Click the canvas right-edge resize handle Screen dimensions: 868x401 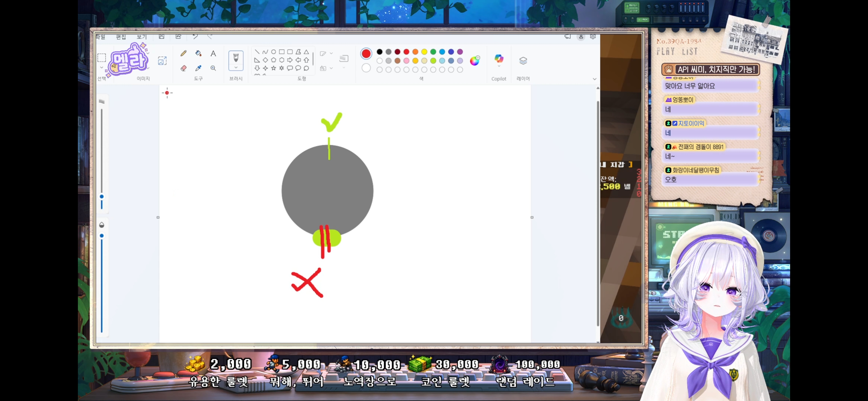[x=532, y=217]
